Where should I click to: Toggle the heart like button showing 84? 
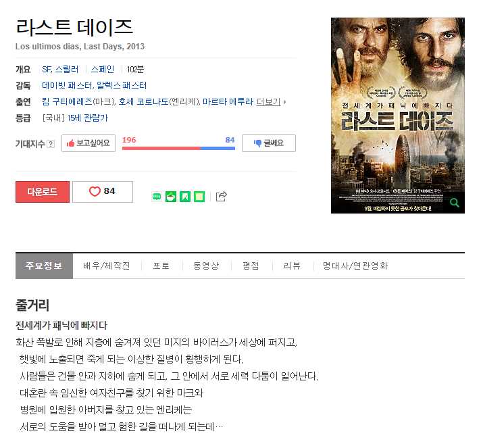(x=103, y=191)
